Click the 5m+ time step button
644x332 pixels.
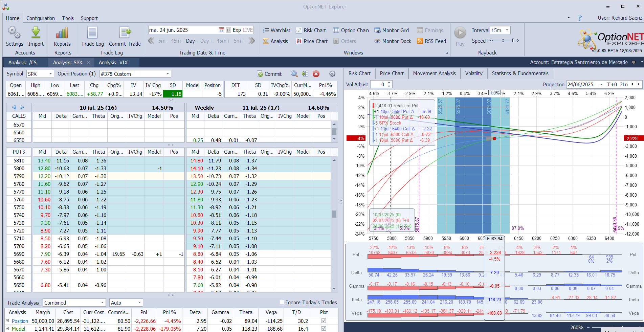tap(239, 41)
